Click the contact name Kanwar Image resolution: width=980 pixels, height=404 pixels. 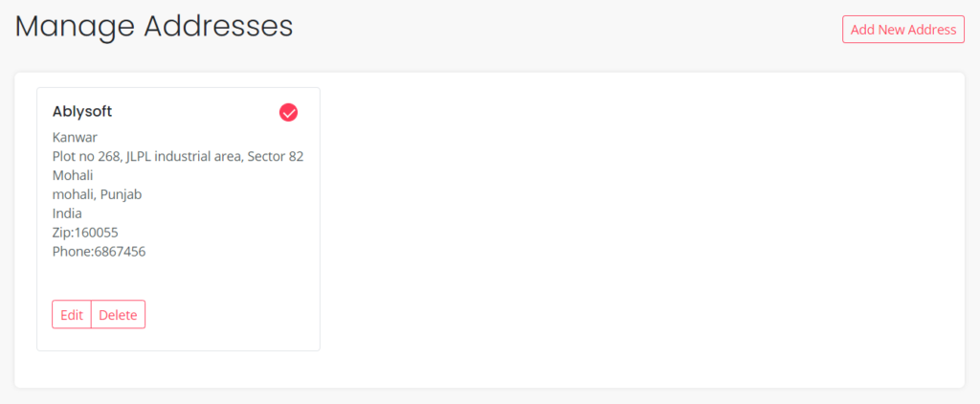tap(75, 137)
